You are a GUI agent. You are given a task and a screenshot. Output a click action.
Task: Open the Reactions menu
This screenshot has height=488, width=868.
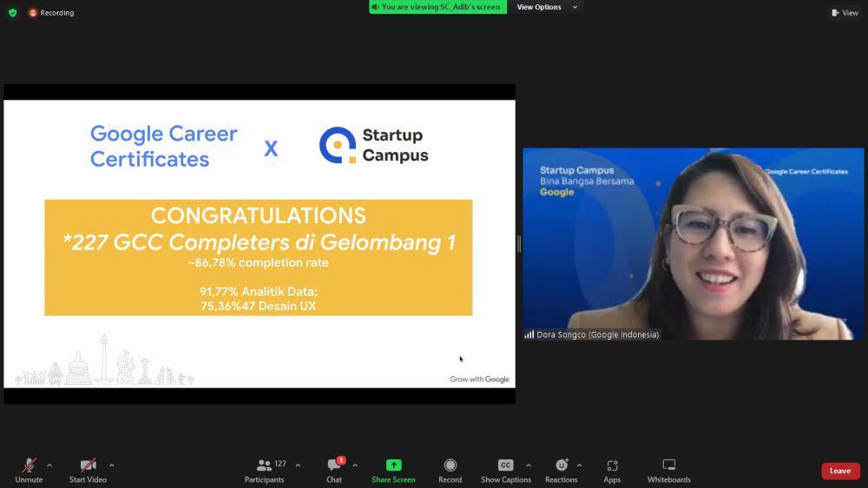(x=562, y=471)
